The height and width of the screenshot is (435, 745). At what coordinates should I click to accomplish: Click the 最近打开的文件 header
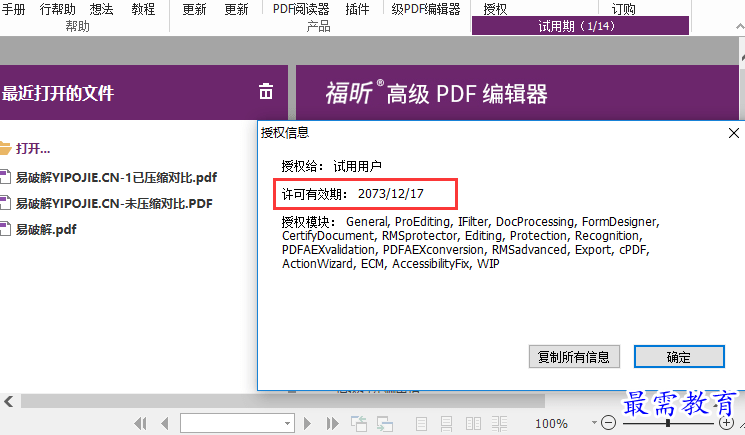coord(57,93)
